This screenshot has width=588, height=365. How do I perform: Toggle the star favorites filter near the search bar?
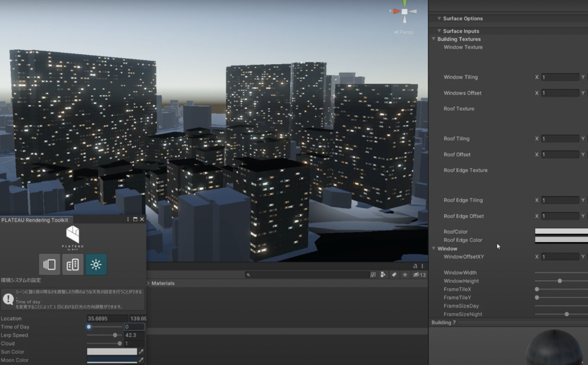pyautogui.click(x=405, y=275)
